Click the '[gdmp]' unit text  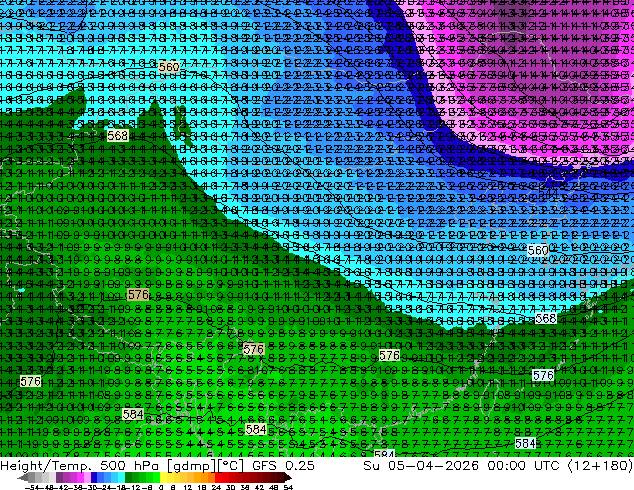191,466
